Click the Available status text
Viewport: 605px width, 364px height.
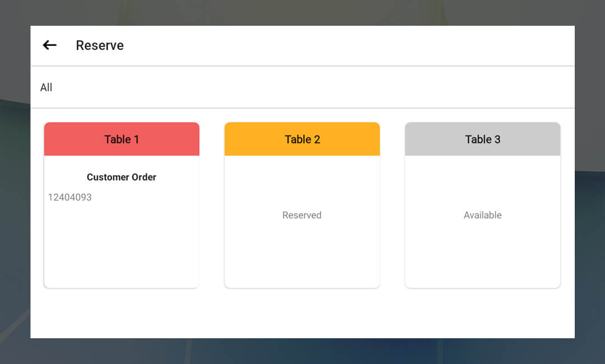[x=482, y=215]
